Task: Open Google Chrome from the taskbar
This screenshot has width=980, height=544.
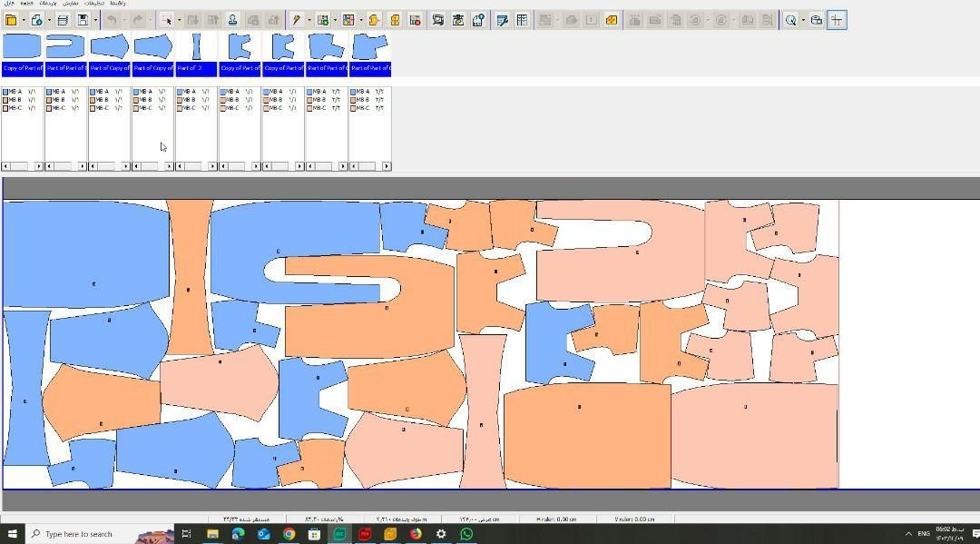Action: (x=289, y=534)
